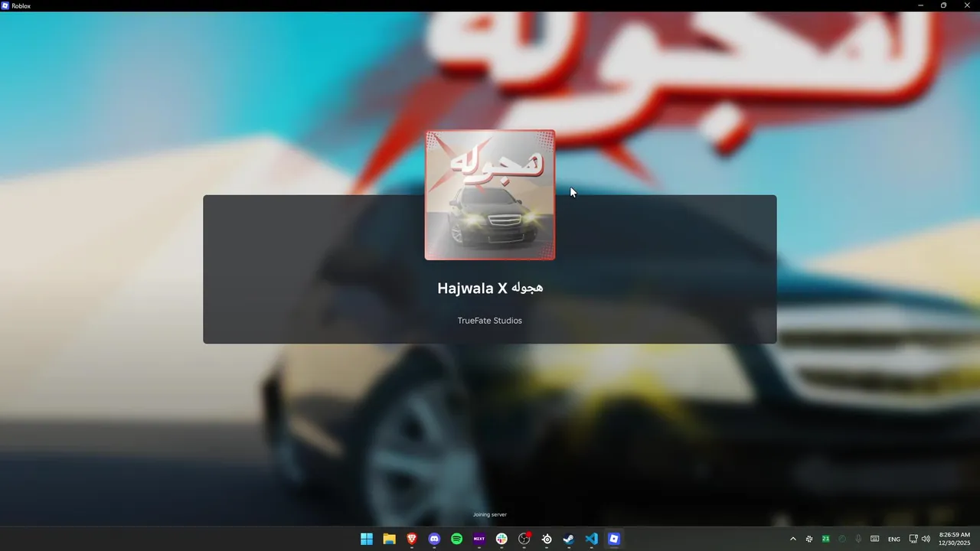Open the purple NEXT app in taskbar
Viewport: 980px width, 551px height.
tap(479, 539)
